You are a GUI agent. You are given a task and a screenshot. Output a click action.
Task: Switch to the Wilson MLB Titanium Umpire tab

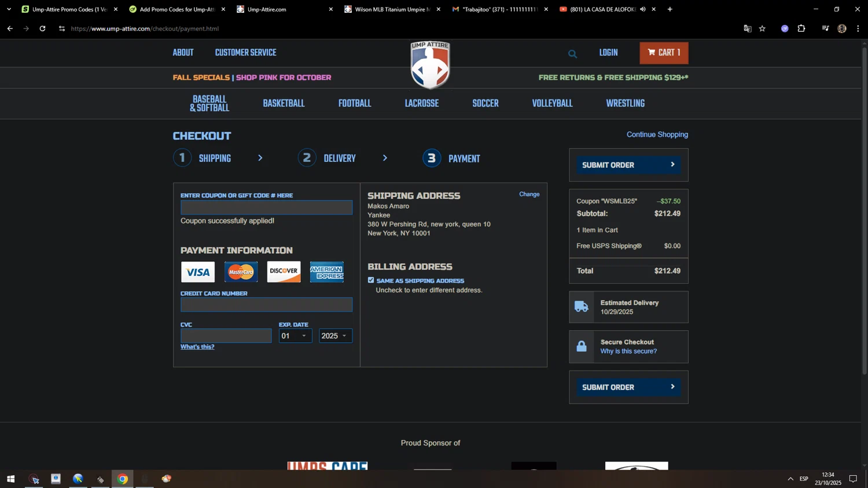pos(392,9)
